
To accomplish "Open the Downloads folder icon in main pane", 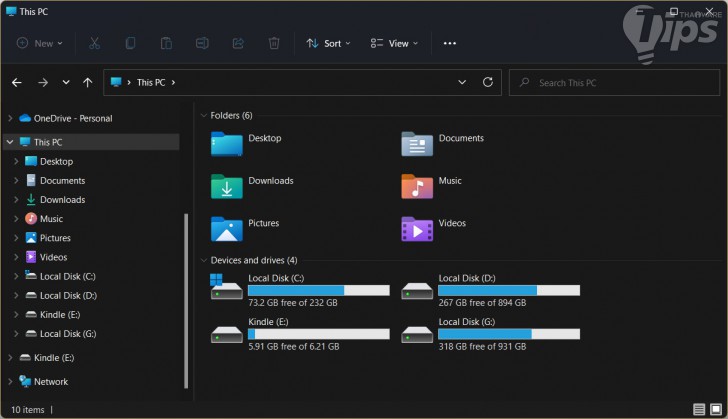I will (227, 186).
